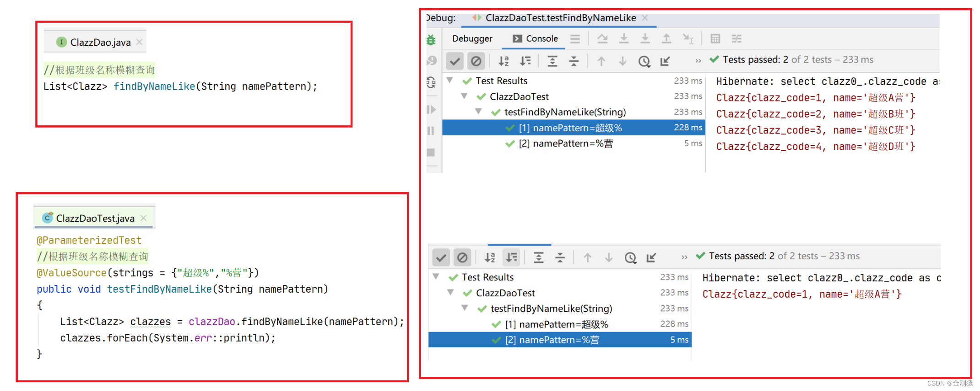Collapse all tests in lower test toolbar
The height and width of the screenshot is (391, 980).
coord(560,257)
